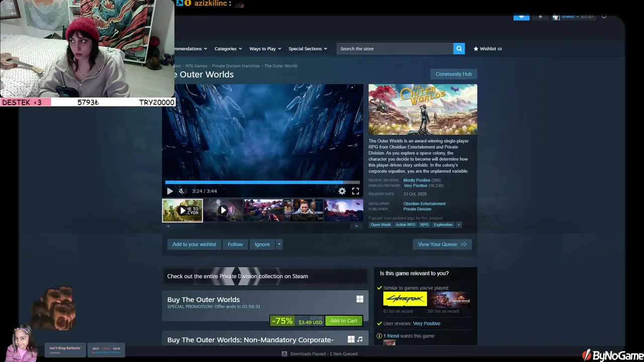Viewport: 644px width, 362px height.
Task: Click the blue announcements megaphone icon
Action: [x=521, y=17]
